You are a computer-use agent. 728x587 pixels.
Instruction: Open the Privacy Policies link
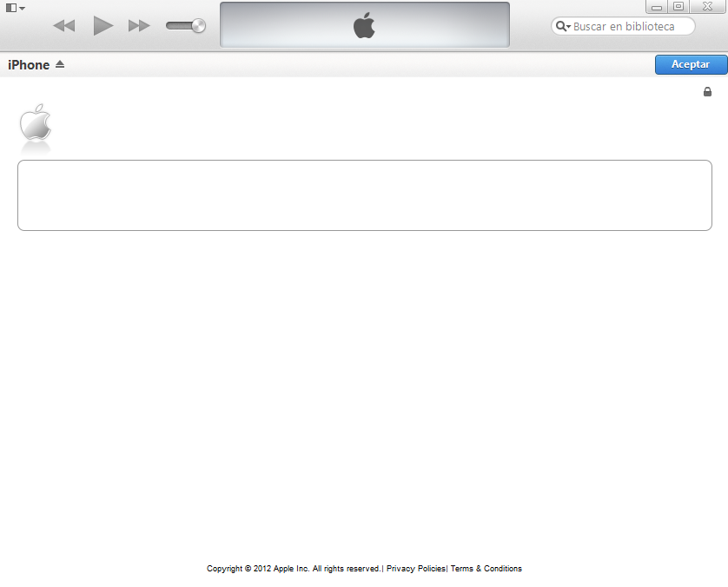(415, 569)
